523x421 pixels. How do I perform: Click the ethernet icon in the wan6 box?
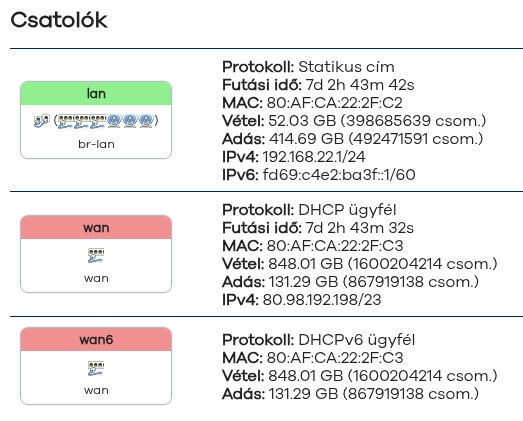tap(96, 368)
